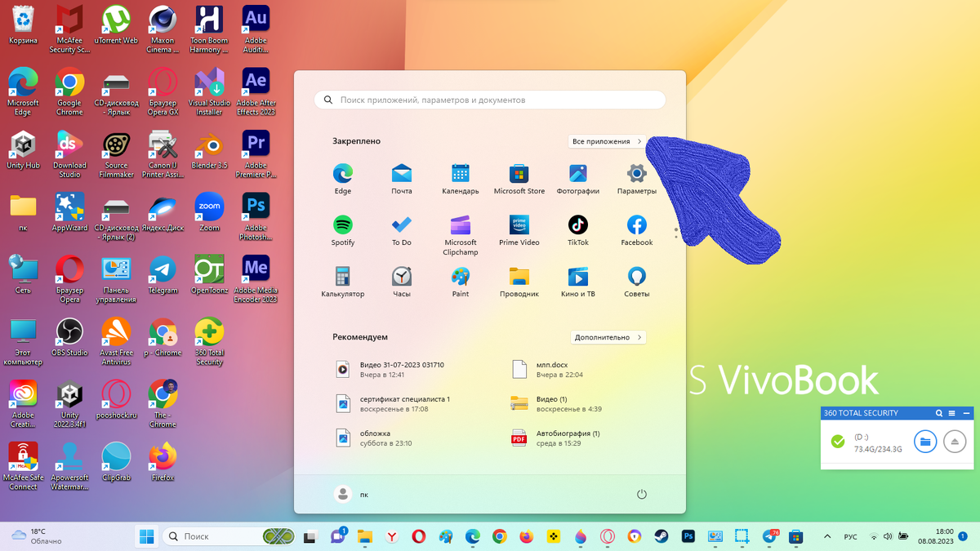Select Adobe Media Encoder 2023 desktop icon

(x=256, y=278)
